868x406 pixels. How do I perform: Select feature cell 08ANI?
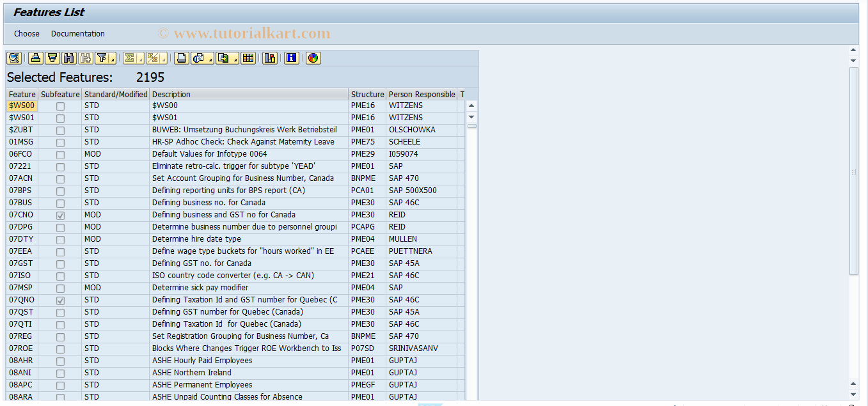[22, 373]
